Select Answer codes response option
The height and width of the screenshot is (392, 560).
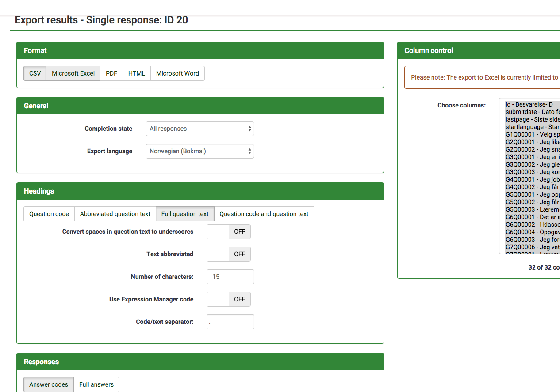point(49,384)
